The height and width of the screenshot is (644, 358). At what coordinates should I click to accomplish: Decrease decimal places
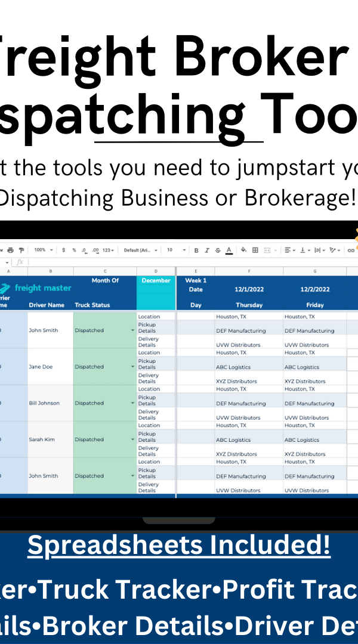point(85,250)
